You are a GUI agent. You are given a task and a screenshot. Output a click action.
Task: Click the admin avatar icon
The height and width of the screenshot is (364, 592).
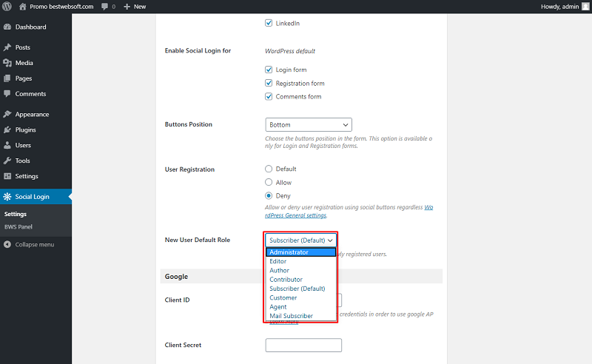585,7
